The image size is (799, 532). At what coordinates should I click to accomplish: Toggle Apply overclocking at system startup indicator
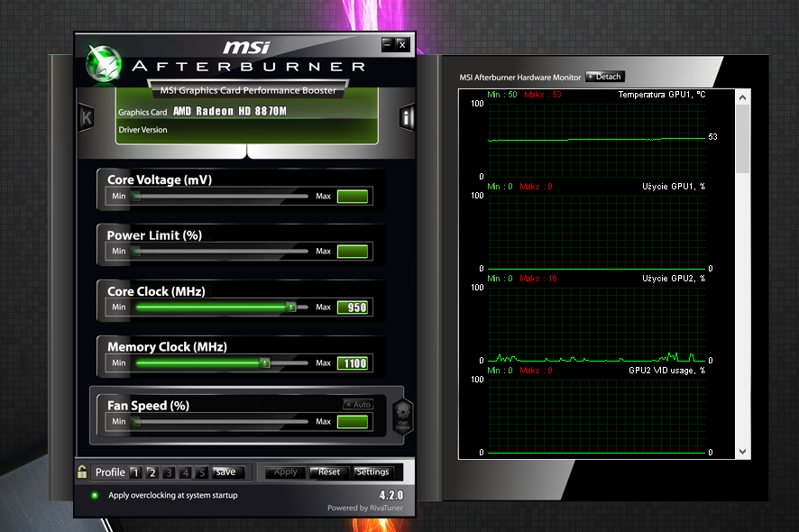point(95,495)
